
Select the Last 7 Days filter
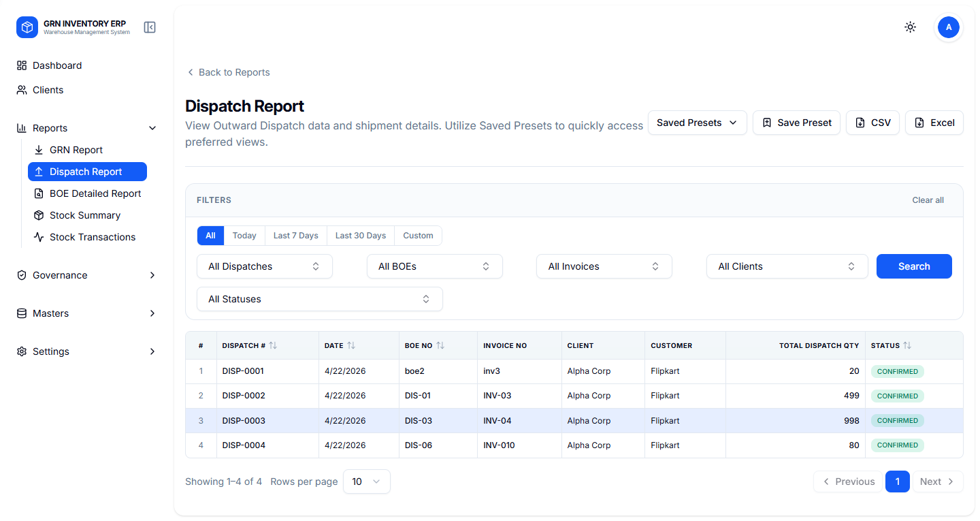tap(295, 236)
